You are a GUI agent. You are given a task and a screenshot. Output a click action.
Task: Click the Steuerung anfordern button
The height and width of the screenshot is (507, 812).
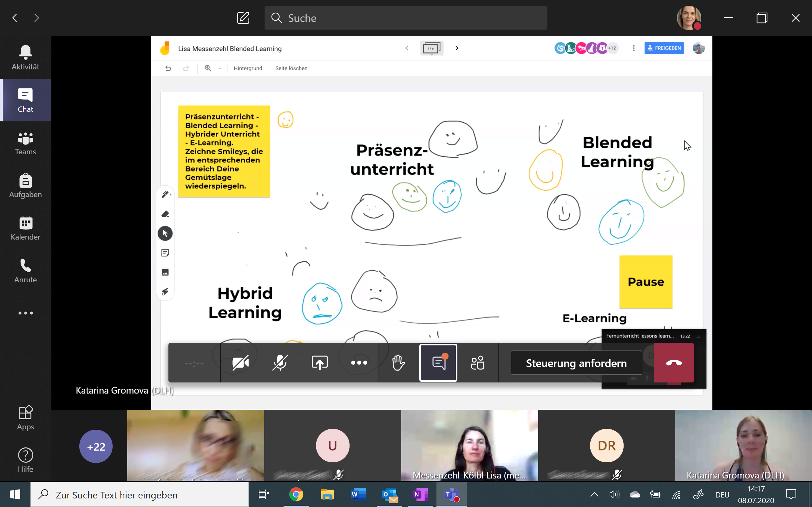pyautogui.click(x=576, y=363)
